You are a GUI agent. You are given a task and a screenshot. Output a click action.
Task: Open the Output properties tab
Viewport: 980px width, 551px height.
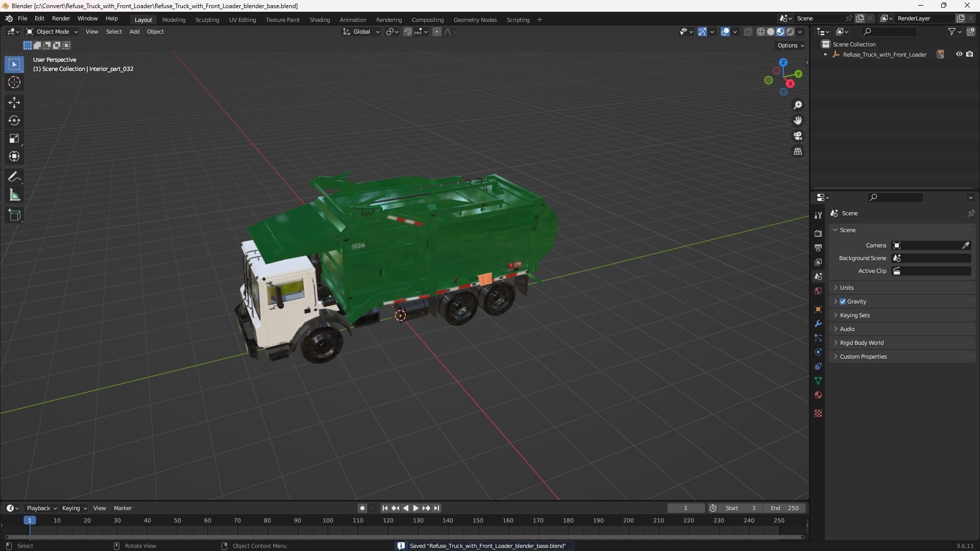pos(818,247)
